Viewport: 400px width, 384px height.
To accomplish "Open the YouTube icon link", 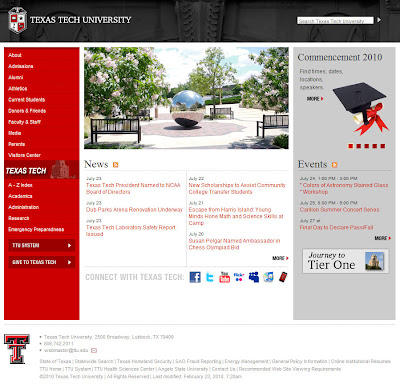I will coord(225,277).
